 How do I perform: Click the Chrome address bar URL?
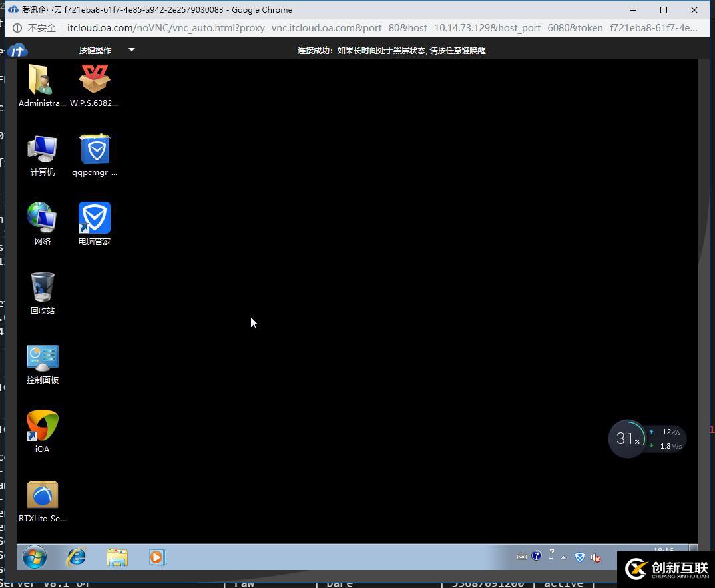(x=381, y=28)
